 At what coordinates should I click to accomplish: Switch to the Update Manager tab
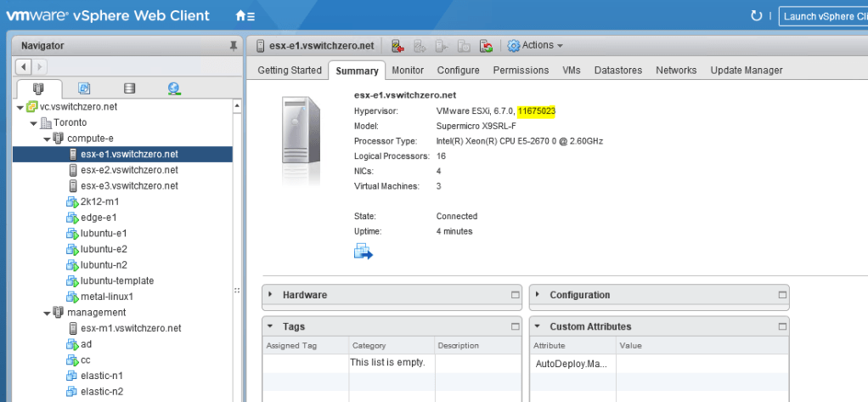746,70
